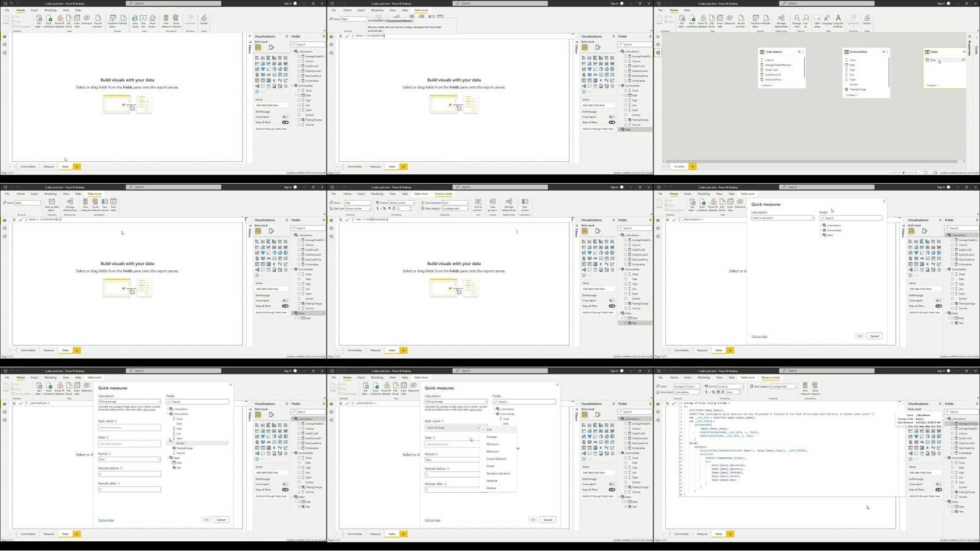This screenshot has height=551, width=980.
Task: Open Sum of Close base value dropdown
Action: (456, 427)
